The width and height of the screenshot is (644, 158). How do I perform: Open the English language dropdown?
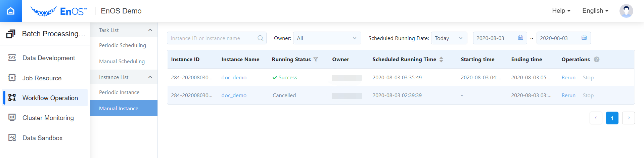(595, 11)
